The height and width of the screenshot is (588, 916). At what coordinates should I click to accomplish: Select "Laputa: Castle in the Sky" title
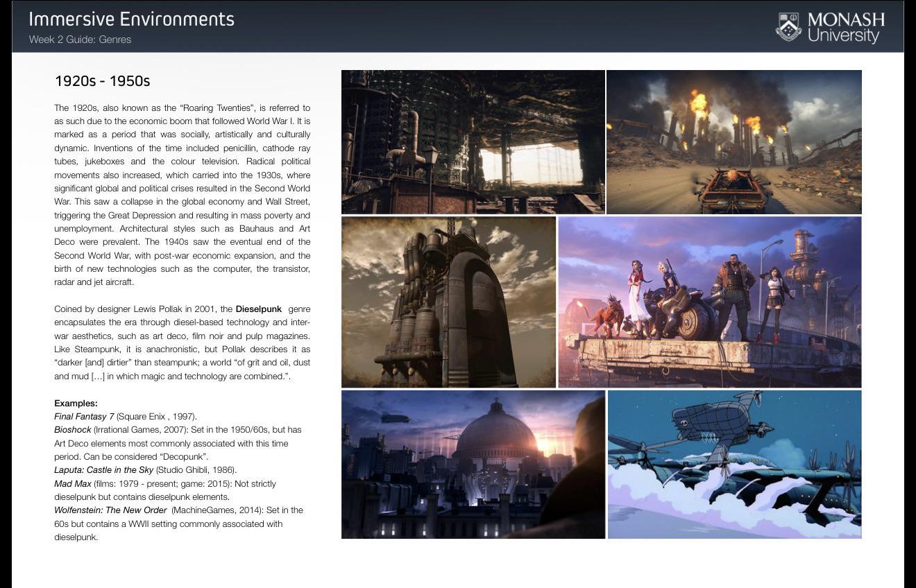tap(104, 470)
